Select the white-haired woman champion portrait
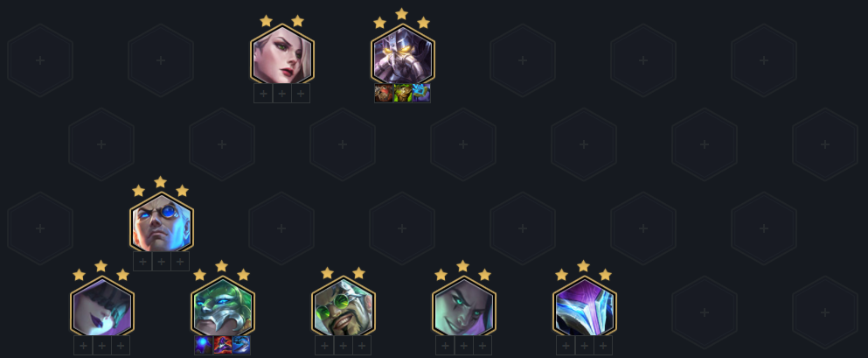 click(281, 55)
